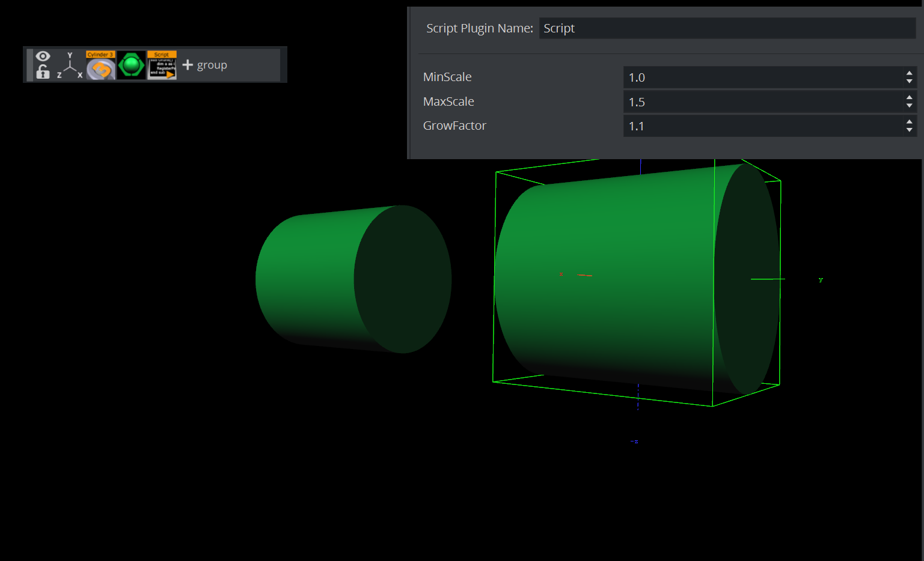
Task: Toggle the unlocked padlock on group container
Action: [43, 72]
